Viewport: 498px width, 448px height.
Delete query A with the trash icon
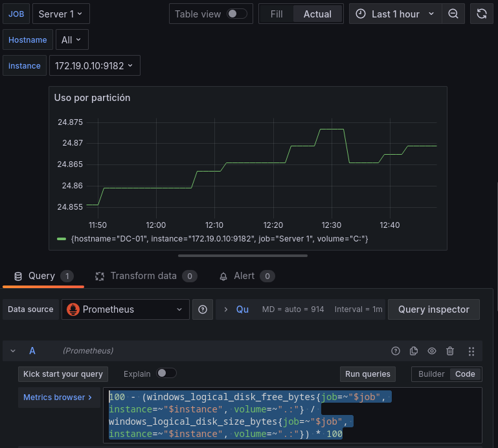(450, 351)
